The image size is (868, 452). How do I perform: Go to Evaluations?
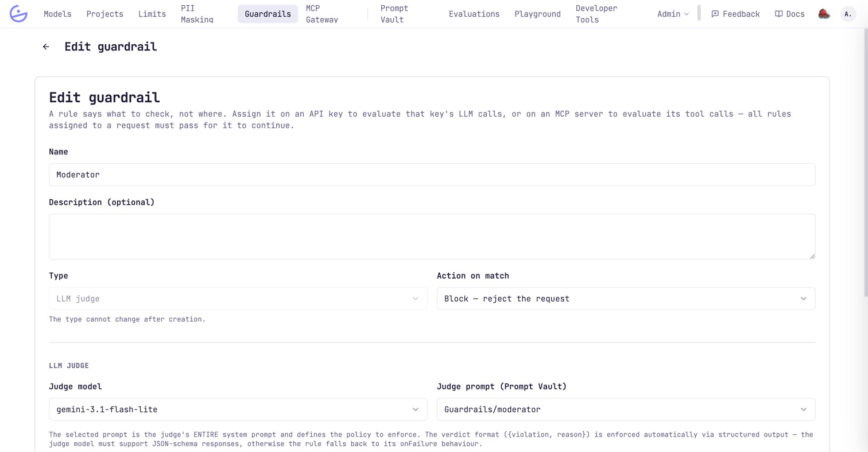[x=474, y=14]
